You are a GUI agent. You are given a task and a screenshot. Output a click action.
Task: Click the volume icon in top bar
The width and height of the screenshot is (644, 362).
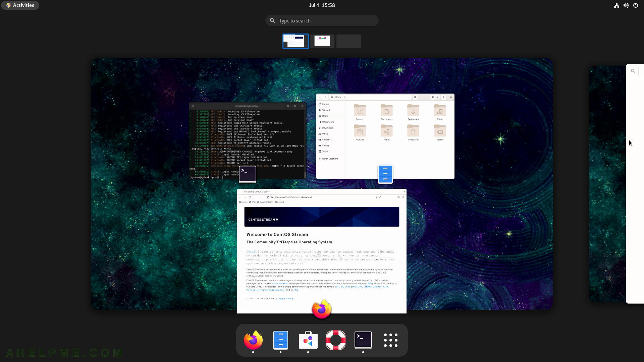(626, 5)
